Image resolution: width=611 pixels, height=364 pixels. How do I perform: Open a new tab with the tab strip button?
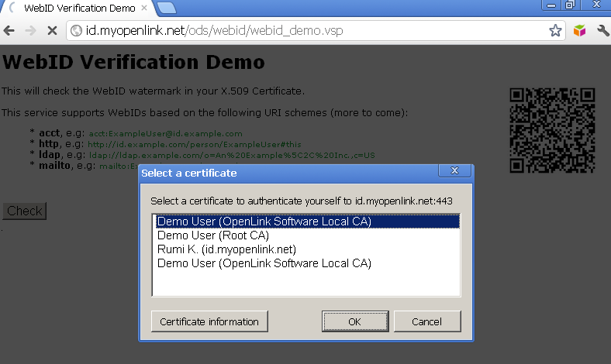pyautogui.click(x=165, y=9)
